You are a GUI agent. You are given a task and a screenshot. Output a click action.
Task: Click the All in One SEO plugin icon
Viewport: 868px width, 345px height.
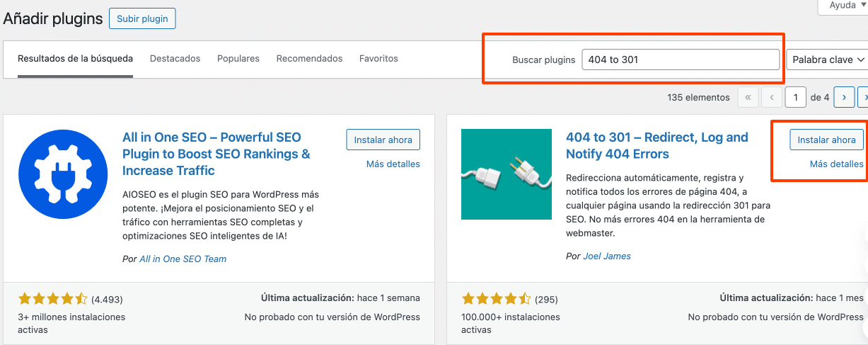[63, 174]
